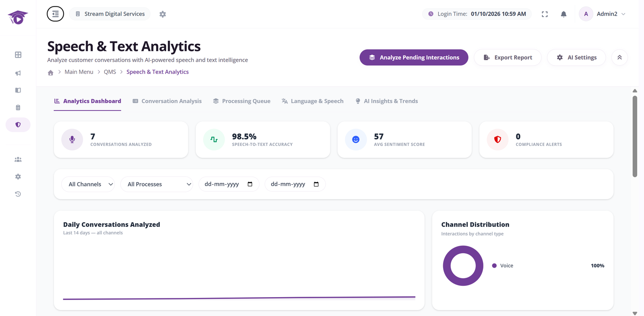
Task: Open the All Processes dropdown
Action: tap(157, 184)
